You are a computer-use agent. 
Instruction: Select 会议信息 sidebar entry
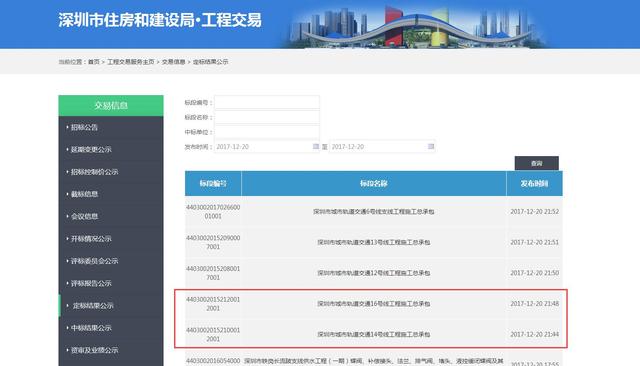click(84, 216)
